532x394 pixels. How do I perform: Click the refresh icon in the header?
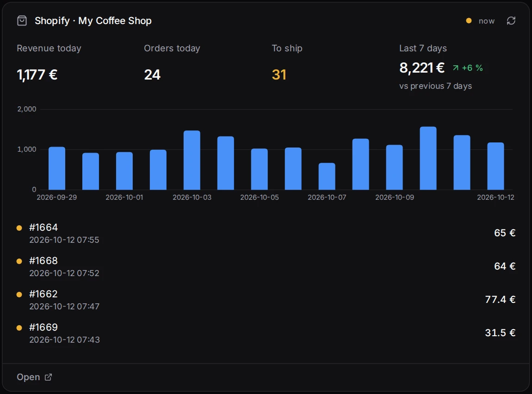click(511, 21)
